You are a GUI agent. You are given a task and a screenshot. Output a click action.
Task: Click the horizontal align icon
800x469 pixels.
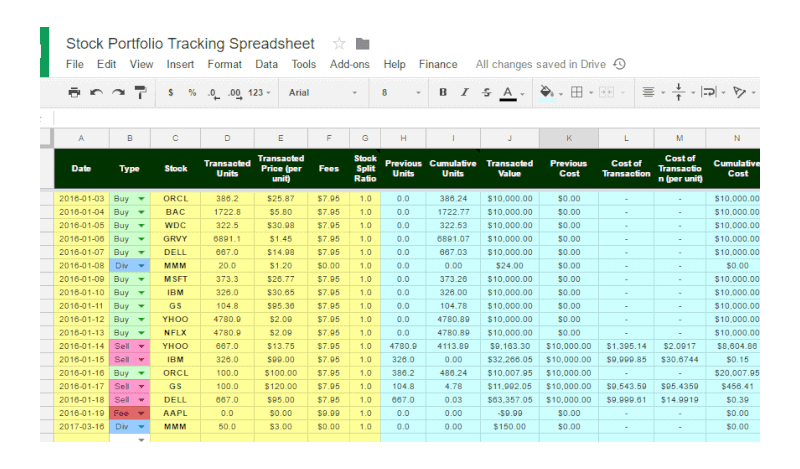point(648,92)
